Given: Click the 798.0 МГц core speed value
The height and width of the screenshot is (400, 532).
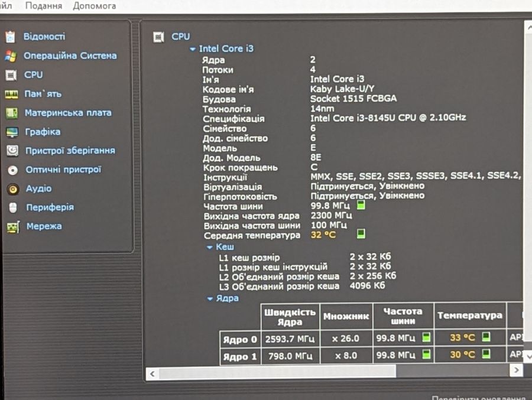Looking at the screenshot, I should (290, 356).
